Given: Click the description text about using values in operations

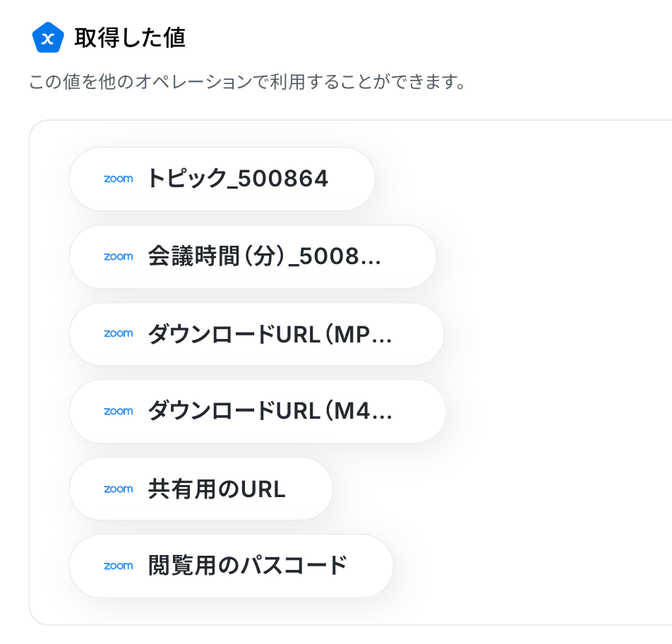Looking at the screenshot, I should point(247,81).
